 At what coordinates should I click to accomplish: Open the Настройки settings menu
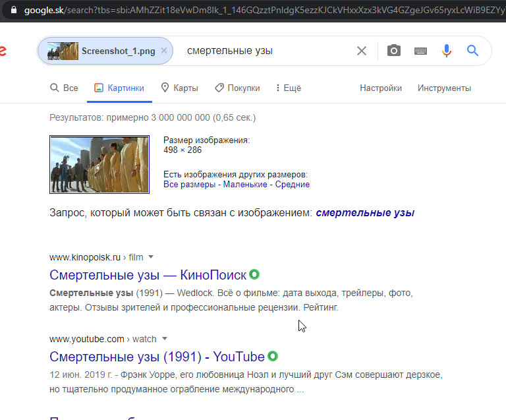pyautogui.click(x=381, y=88)
